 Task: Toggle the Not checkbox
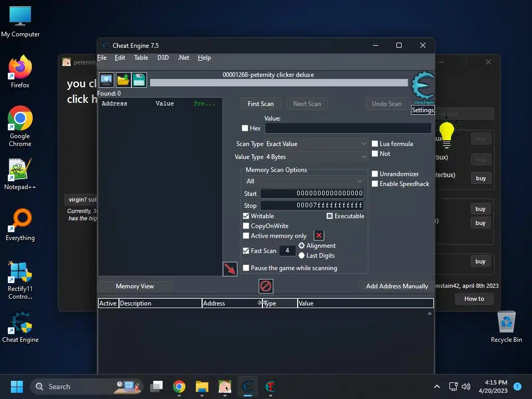coord(375,154)
